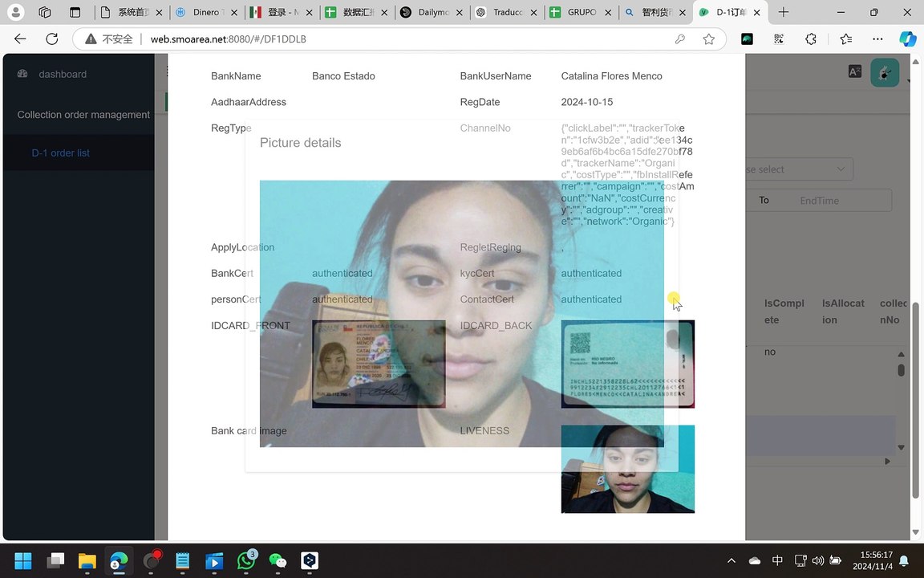Image resolution: width=924 pixels, height=578 pixels.
Task: Open the QR code extension icon
Action: click(779, 39)
